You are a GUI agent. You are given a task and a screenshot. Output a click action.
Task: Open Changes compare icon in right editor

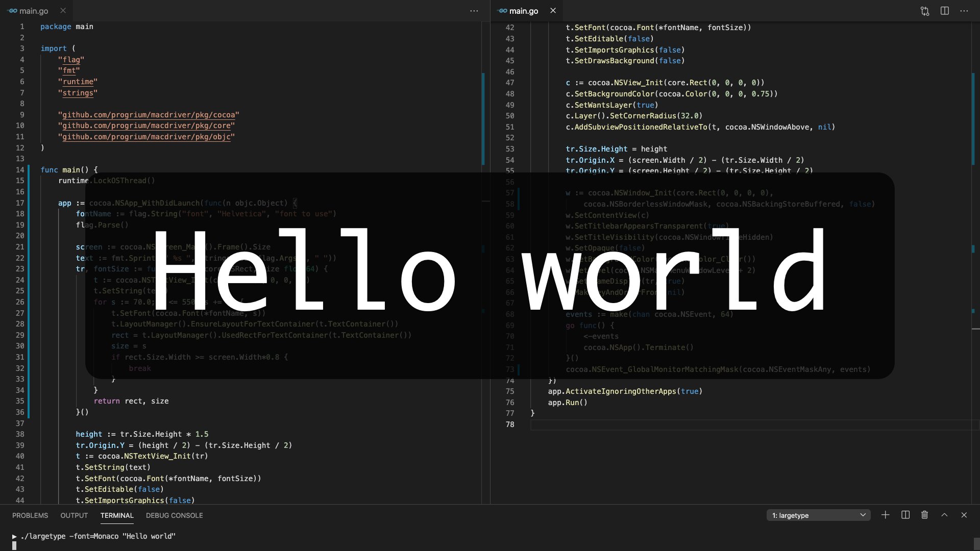pos(925,11)
